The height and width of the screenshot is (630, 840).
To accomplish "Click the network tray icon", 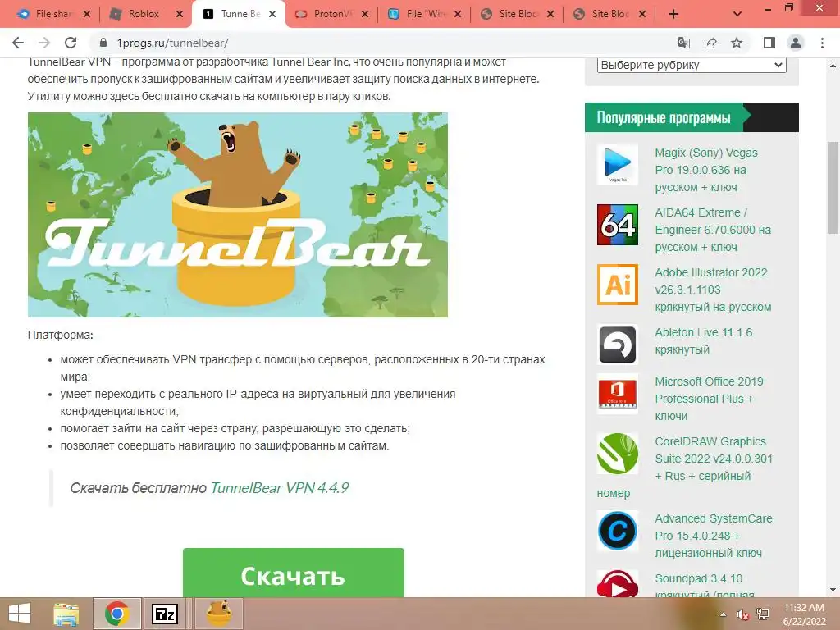I will pyautogui.click(x=763, y=614).
